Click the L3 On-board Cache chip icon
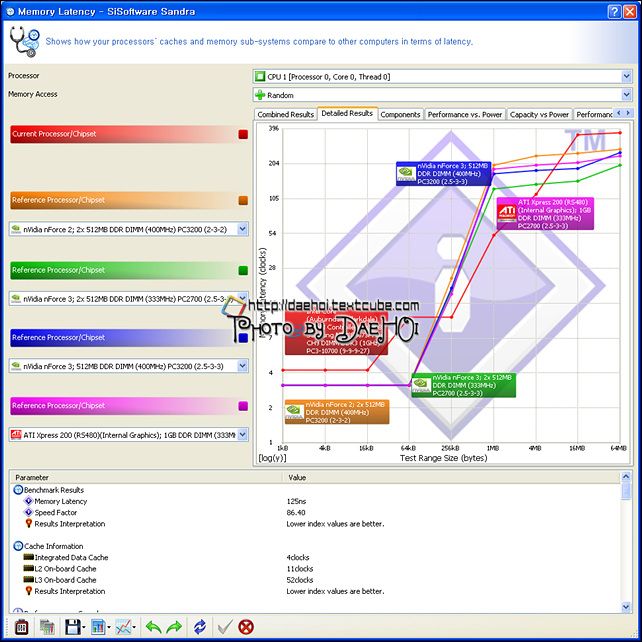This screenshot has width=642, height=642. pyautogui.click(x=28, y=579)
